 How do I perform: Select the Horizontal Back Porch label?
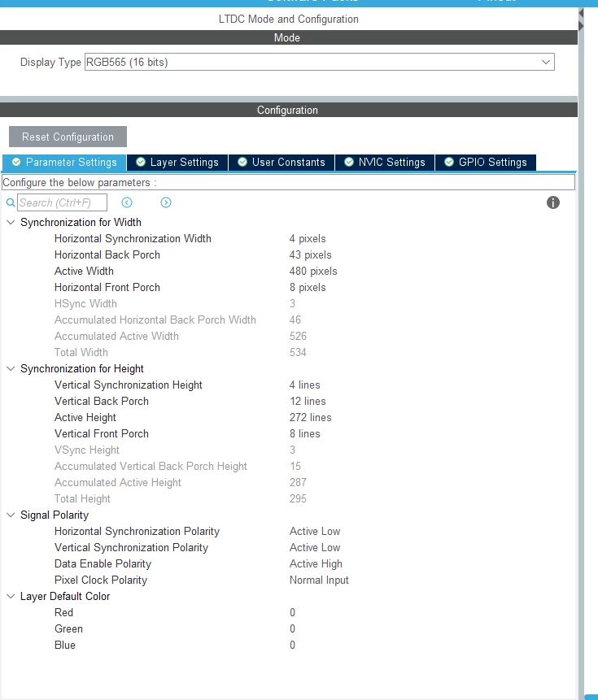(x=107, y=255)
